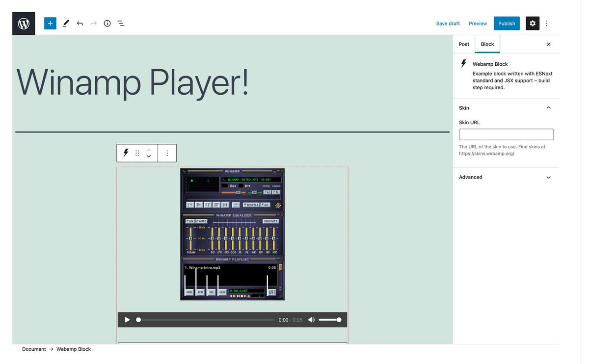Image resolution: width=589 pixels, height=364 pixels.
Task: Click the Preview link
Action: (478, 24)
